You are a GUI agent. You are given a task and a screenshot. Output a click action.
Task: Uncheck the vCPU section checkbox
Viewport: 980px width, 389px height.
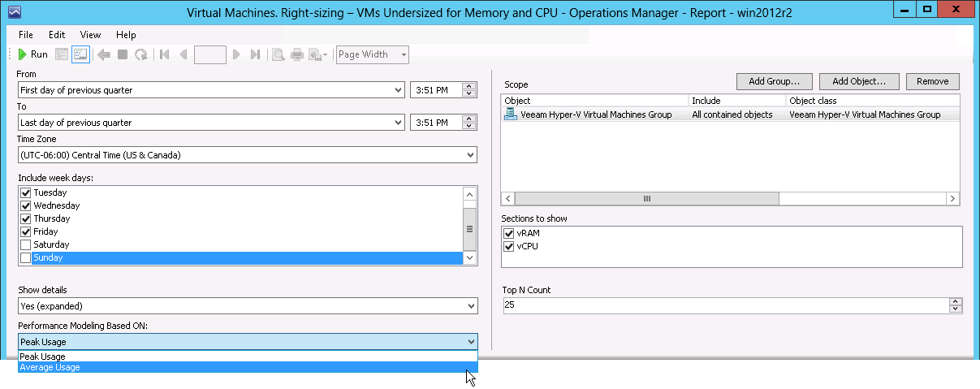509,246
